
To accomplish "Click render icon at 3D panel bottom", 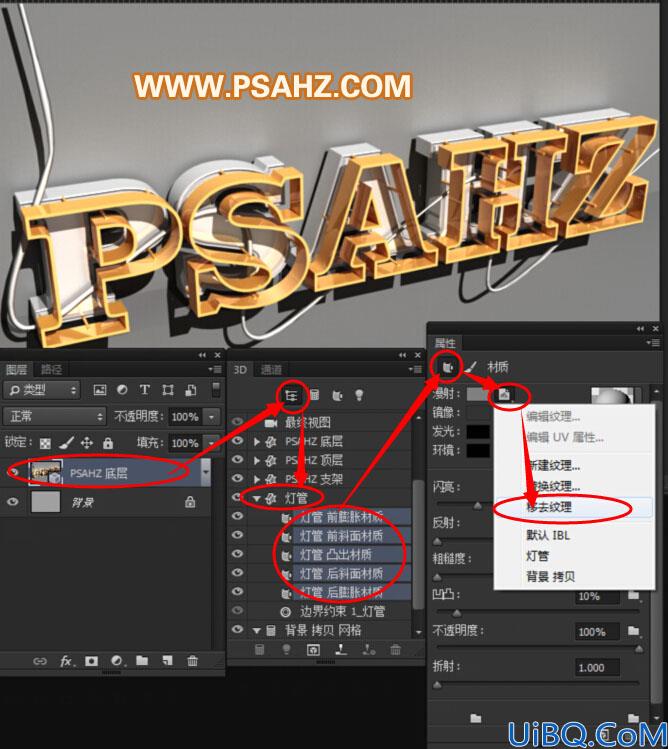I will [313, 650].
